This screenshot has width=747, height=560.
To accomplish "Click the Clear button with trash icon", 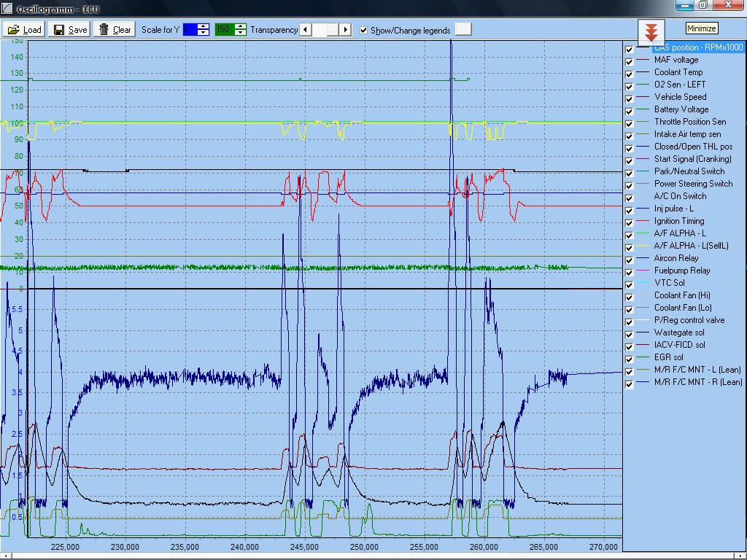I will (115, 30).
